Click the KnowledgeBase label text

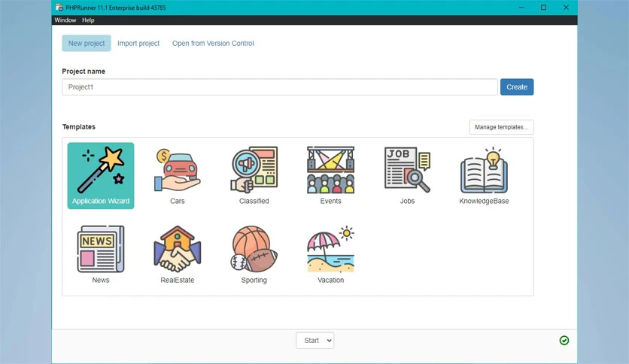pos(484,201)
